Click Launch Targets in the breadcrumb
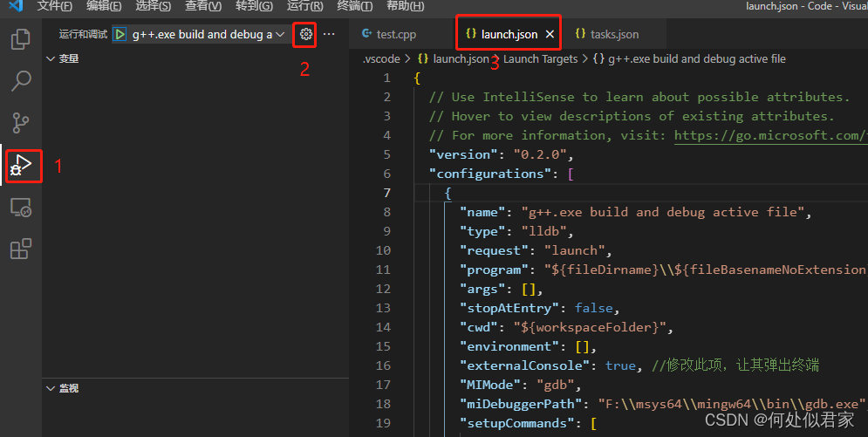 pyautogui.click(x=540, y=58)
